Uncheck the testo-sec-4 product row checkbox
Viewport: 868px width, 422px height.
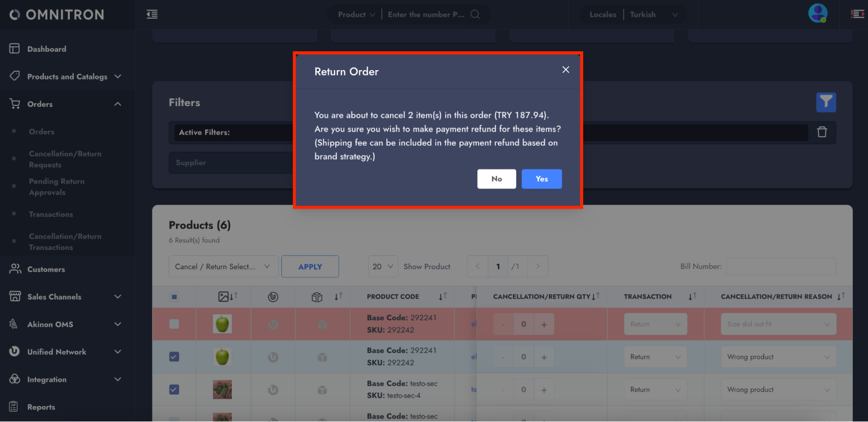174,389
